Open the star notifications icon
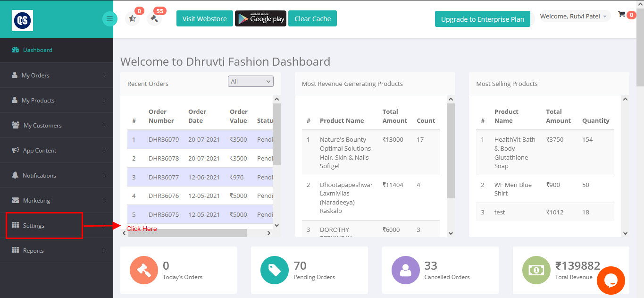Viewport: 644px width, 298px height. 132,19
